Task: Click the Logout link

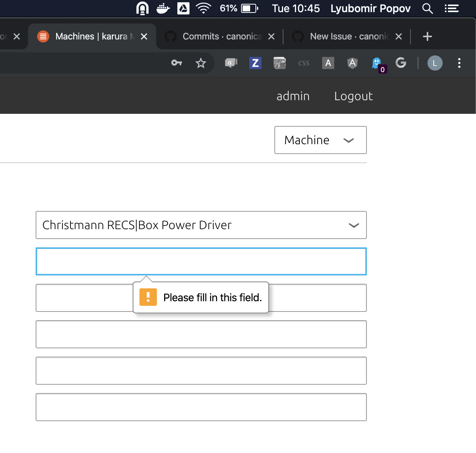Action: (353, 96)
